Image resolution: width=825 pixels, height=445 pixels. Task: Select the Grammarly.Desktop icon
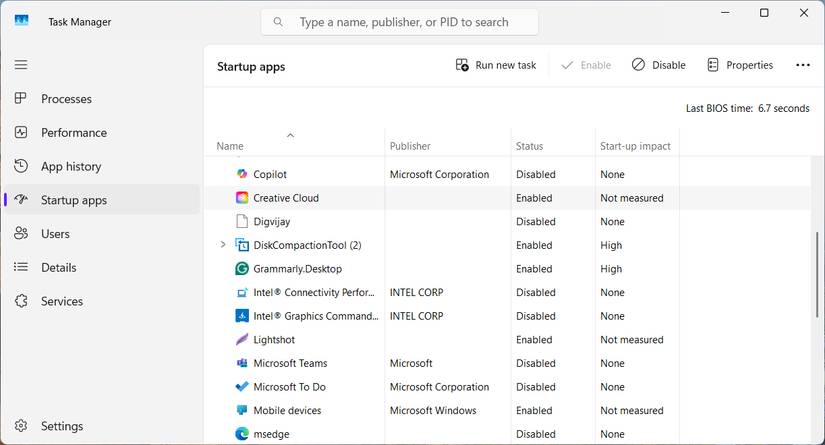[242, 268]
